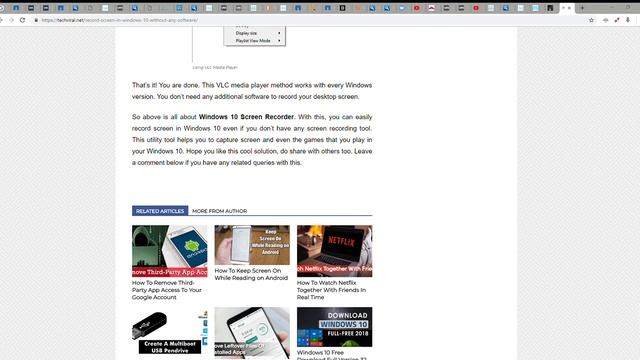640x360 pixels.
Task: Click the red extension icon in toolbar
Action: click(x=617, y=20)
